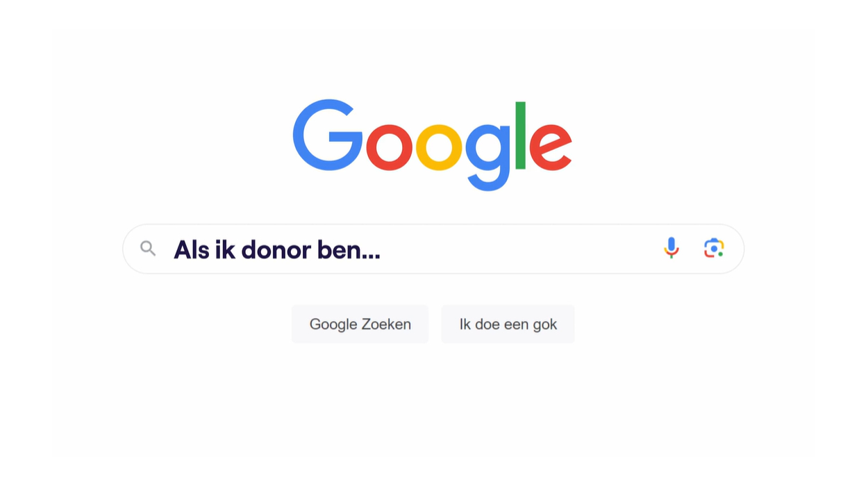
Task: Click the microphone voice search icon
Action: pyautogui.click(x=671, y=248)
